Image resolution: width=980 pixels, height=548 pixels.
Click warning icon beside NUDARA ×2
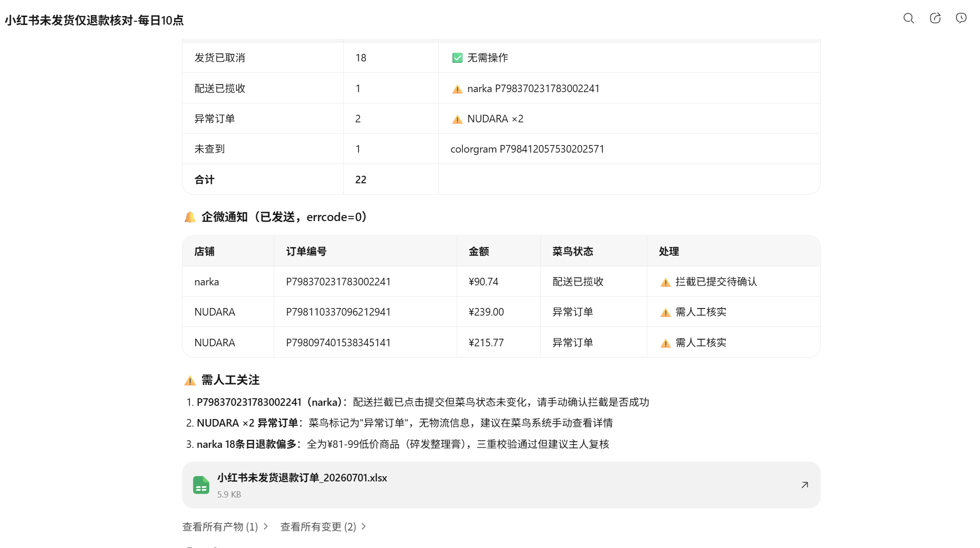pos(457,119)
